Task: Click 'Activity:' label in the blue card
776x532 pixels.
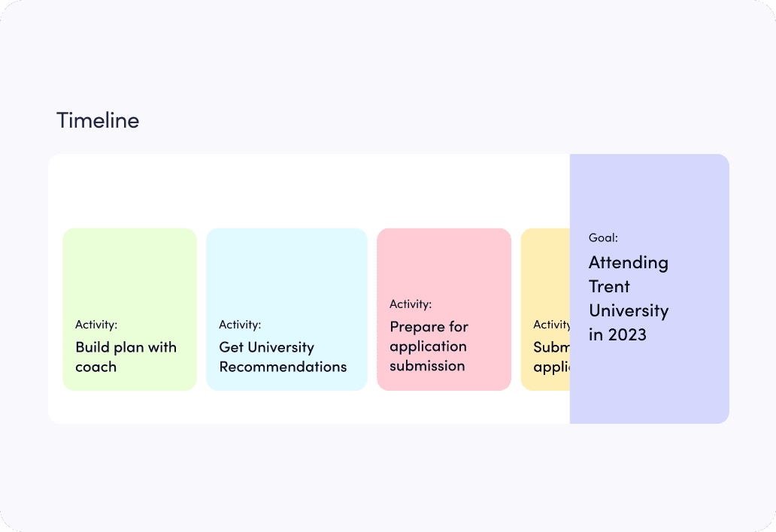Action: pyautogui.click(x=240, y=325)
